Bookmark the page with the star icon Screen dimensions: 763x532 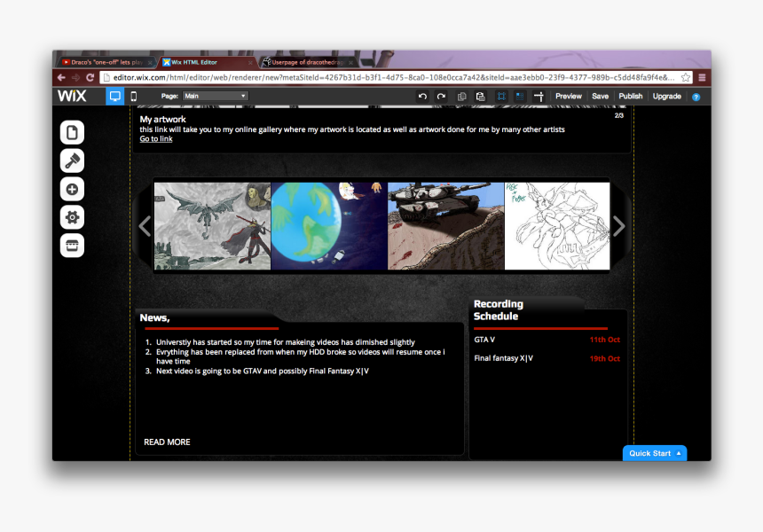coord(686,77)
